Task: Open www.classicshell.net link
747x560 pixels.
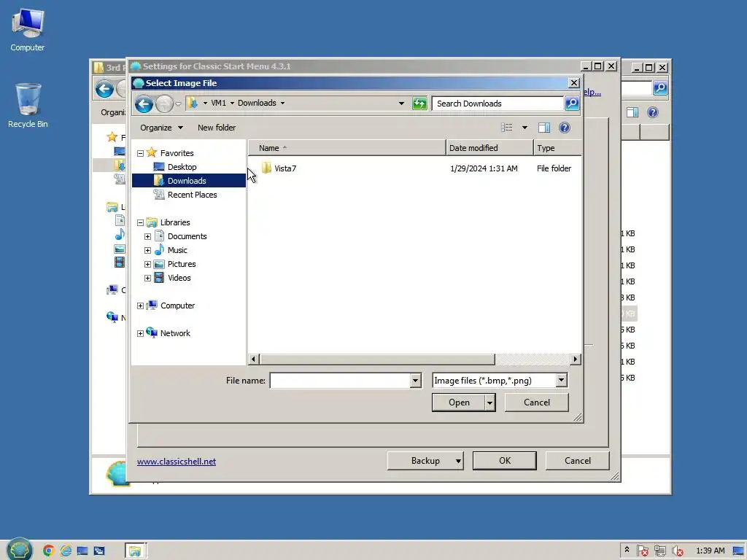Action: click(x=177, y=462)
